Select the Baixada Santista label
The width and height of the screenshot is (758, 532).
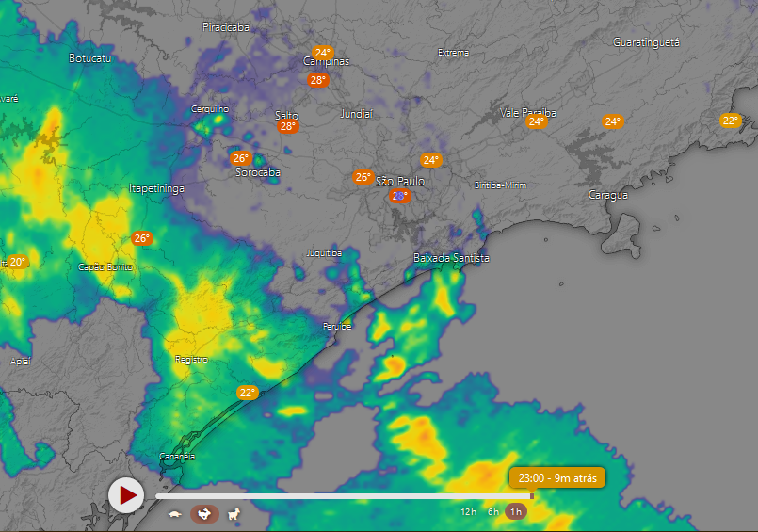(451, 258)
